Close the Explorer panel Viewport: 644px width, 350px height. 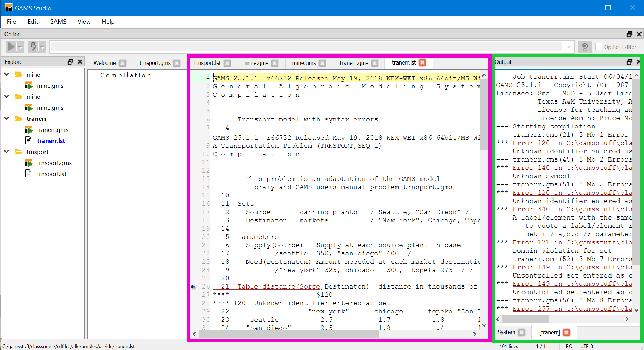[80, 62]
